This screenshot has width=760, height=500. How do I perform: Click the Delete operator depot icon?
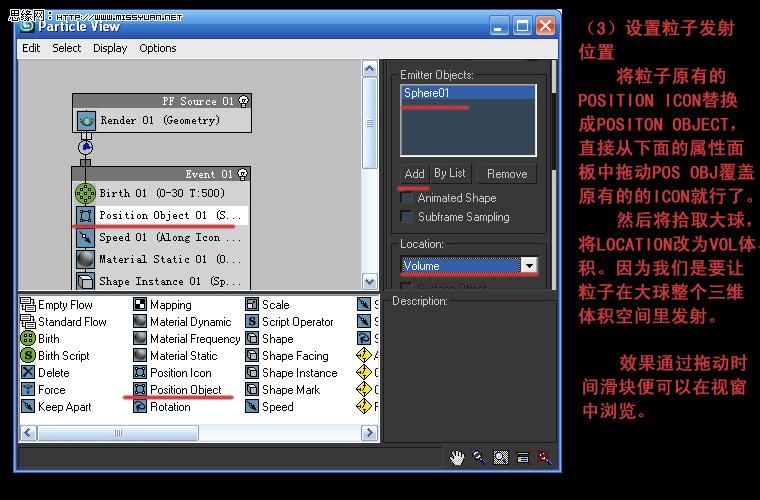(28, 373)
